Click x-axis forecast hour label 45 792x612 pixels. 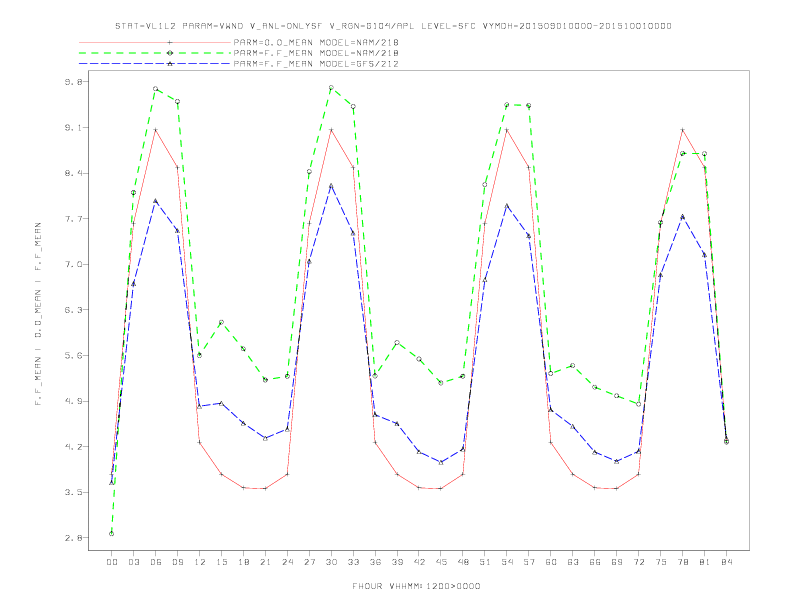tap(441, 562)
